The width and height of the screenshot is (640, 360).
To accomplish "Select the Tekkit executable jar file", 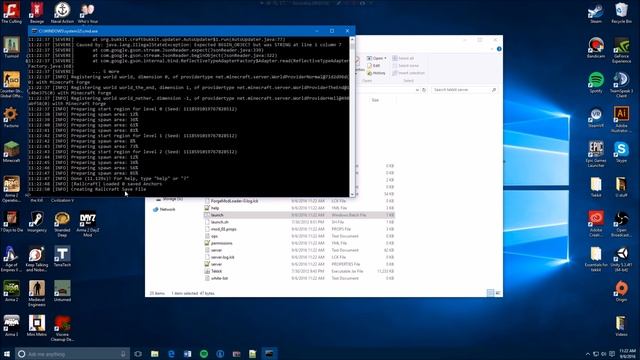I will click(299, 271).
